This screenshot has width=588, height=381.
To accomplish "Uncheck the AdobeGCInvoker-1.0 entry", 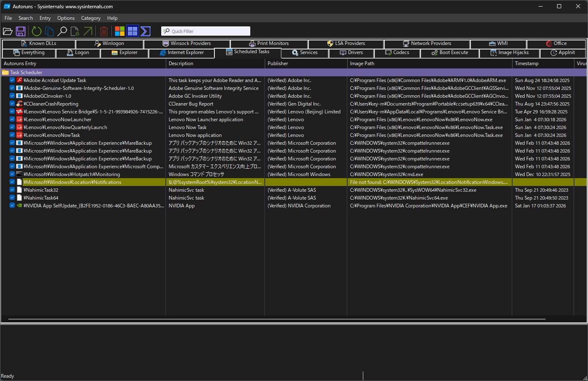I will [12, 96].
